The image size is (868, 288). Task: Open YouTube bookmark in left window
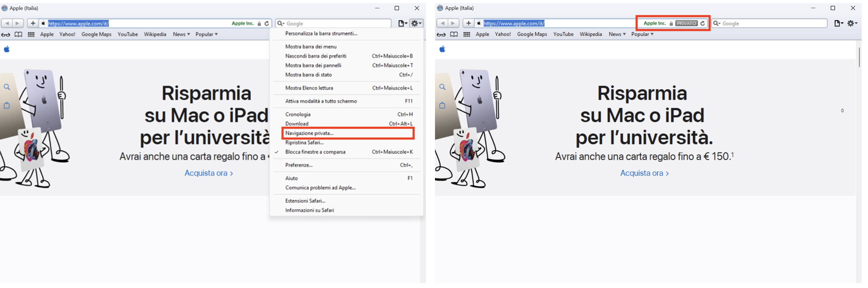(128, 34)
